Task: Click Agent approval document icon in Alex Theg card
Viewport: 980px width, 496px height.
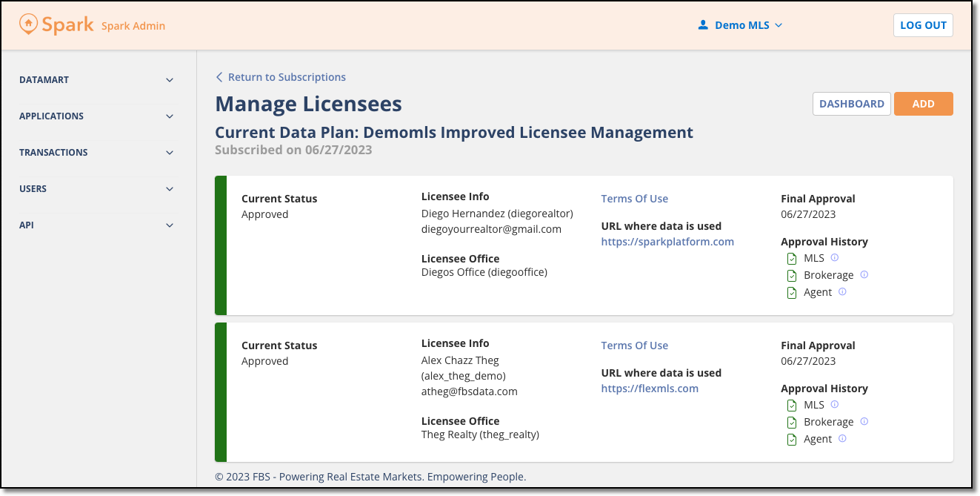Action: (x=792, y=440)
